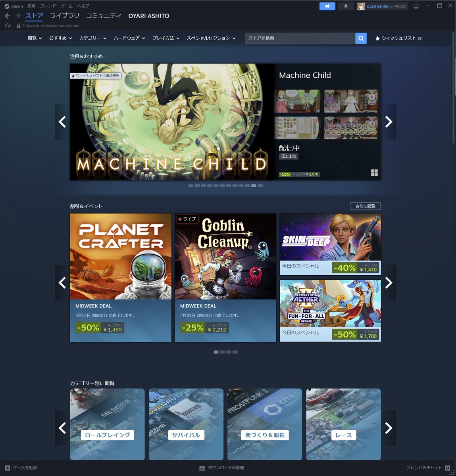Click the Machine Child main banner image

(172, 122)
